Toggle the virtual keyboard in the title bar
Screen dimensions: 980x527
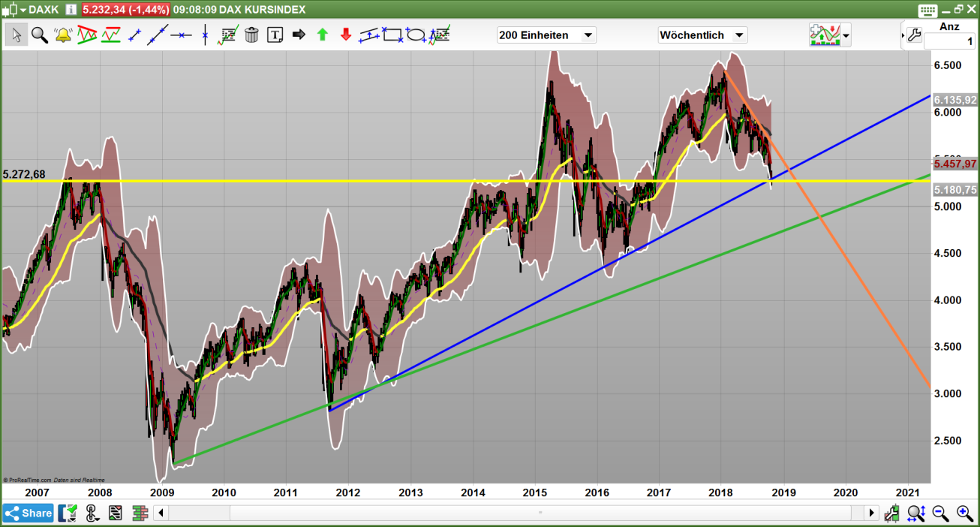pyautogui.click(x=927, y=9)
